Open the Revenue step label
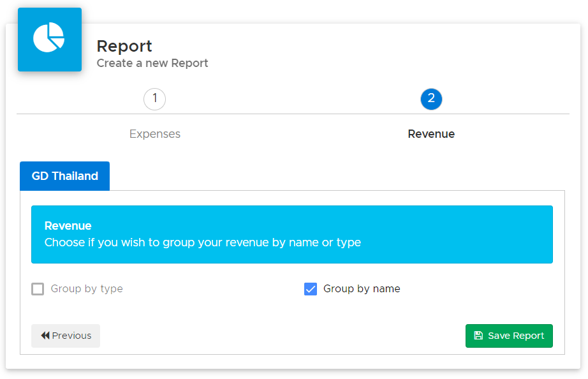The height and width of the screenshot is (379, 588). (x=431, y=134)
